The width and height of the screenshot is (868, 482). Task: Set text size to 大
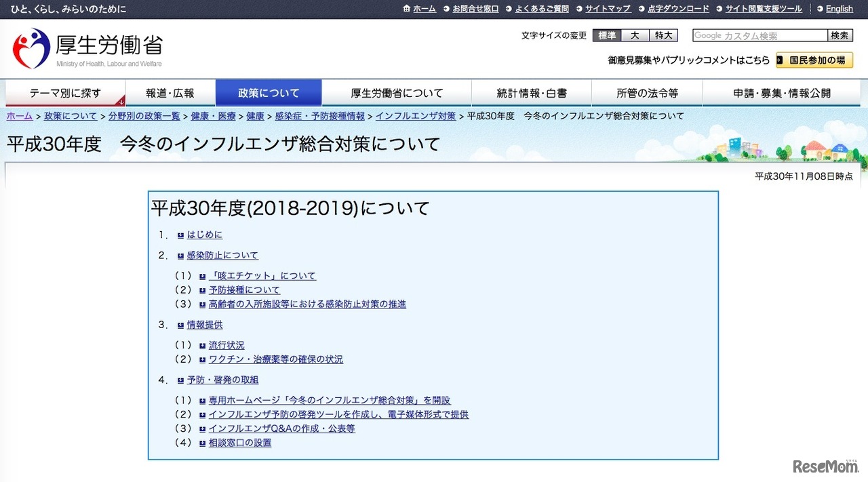635,36
